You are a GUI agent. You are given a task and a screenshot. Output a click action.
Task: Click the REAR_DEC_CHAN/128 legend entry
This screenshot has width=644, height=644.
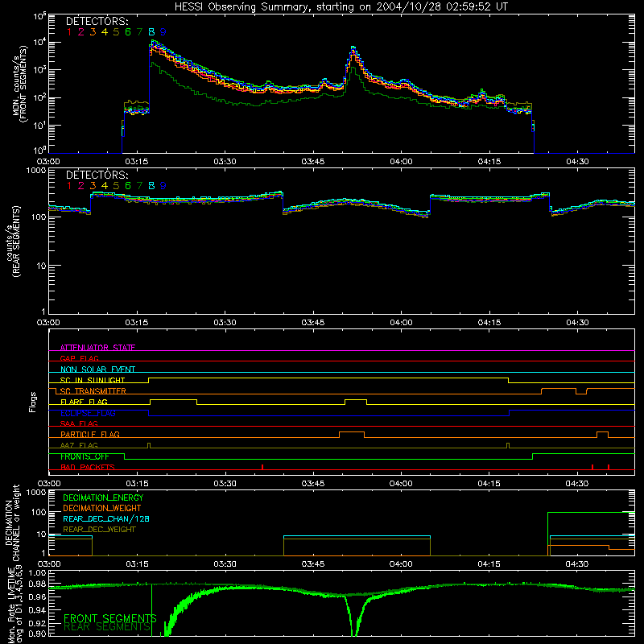(106, 518)
